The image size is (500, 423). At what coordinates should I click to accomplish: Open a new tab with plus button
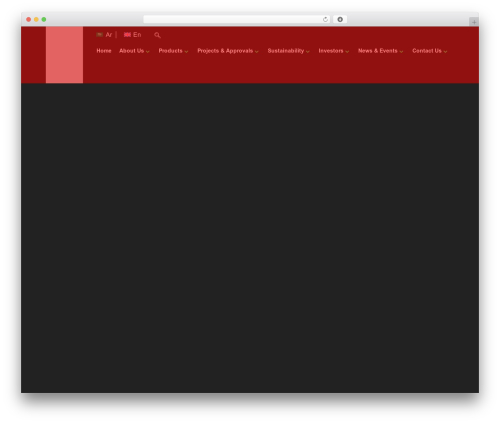tap(474, 22)
